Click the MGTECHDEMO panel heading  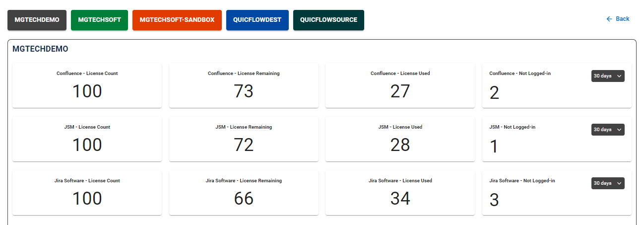point(40,49)
